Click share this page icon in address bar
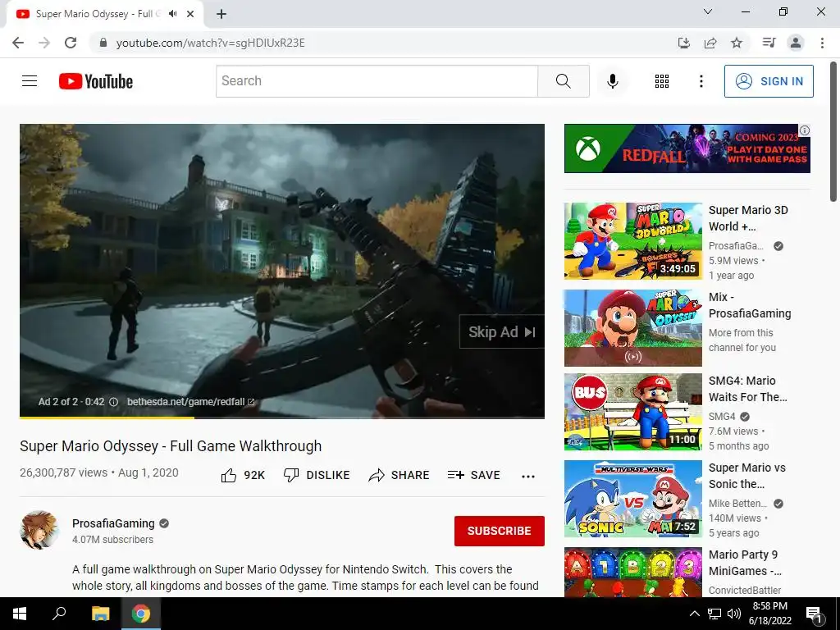This screenshot has height=630, width=840. (x=710, y=43)
